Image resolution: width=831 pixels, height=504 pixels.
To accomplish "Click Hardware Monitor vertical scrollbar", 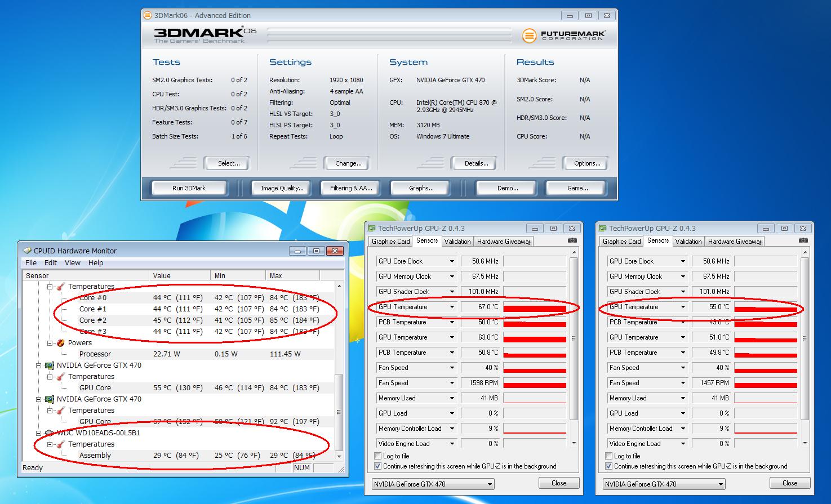I will pyautogui.click(x=339, y=371).
